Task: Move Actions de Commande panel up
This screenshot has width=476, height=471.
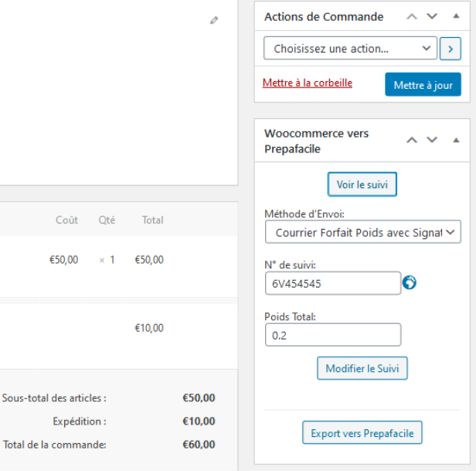Action: [412, 16]
